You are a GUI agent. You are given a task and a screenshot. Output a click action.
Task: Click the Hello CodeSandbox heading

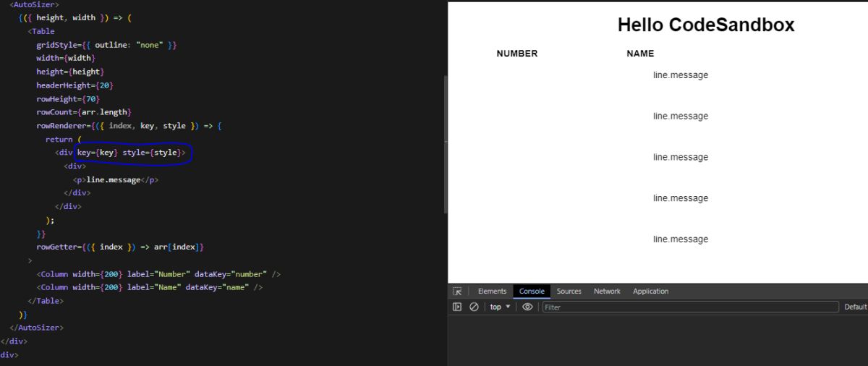[x=706, y=25]
